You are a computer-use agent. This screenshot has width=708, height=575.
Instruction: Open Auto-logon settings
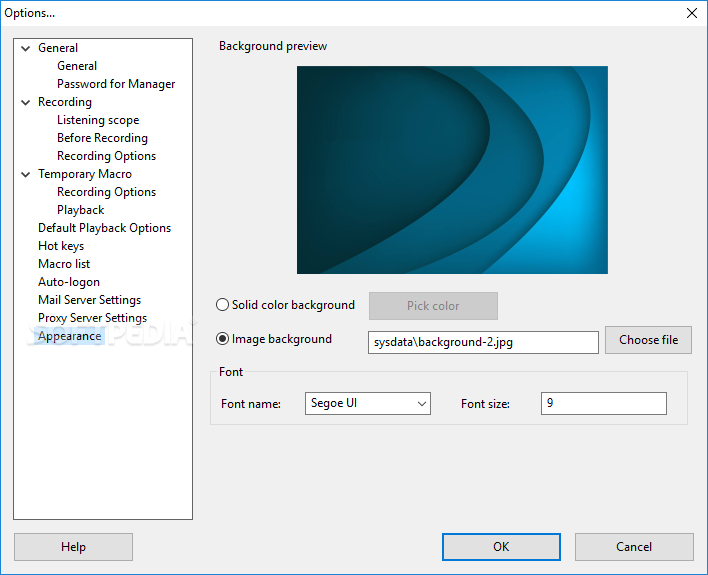(69, 282)
